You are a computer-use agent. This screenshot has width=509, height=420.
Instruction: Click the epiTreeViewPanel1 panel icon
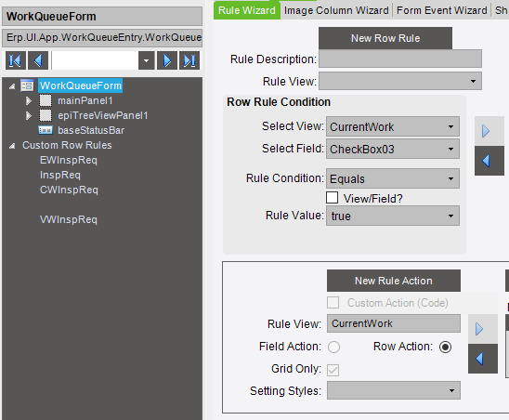coord(46,115)
